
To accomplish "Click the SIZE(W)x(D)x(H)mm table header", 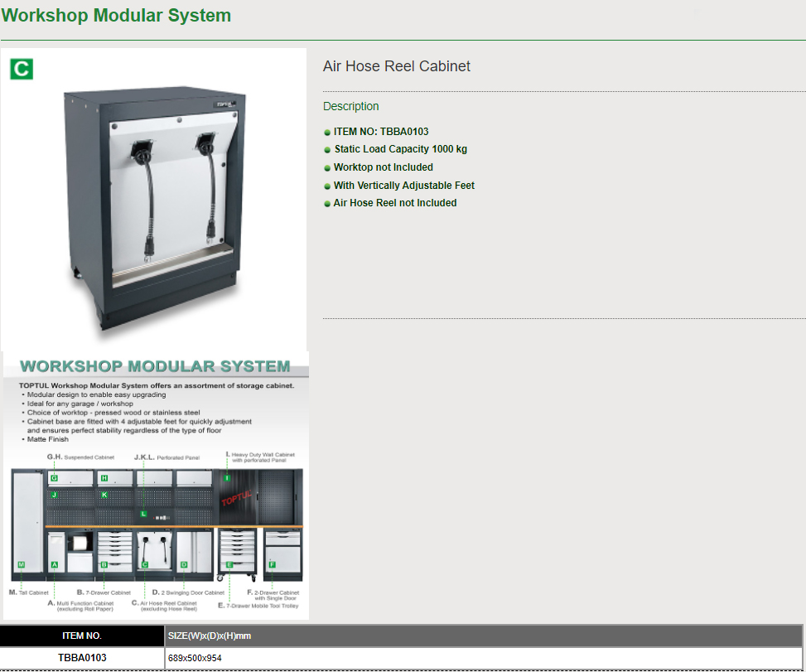I will point(483,636).
